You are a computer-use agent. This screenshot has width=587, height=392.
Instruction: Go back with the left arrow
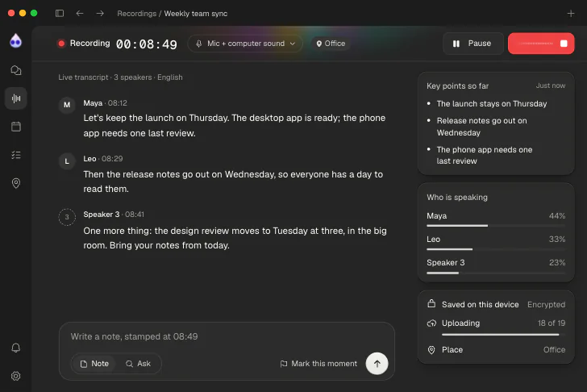point(80,14)
